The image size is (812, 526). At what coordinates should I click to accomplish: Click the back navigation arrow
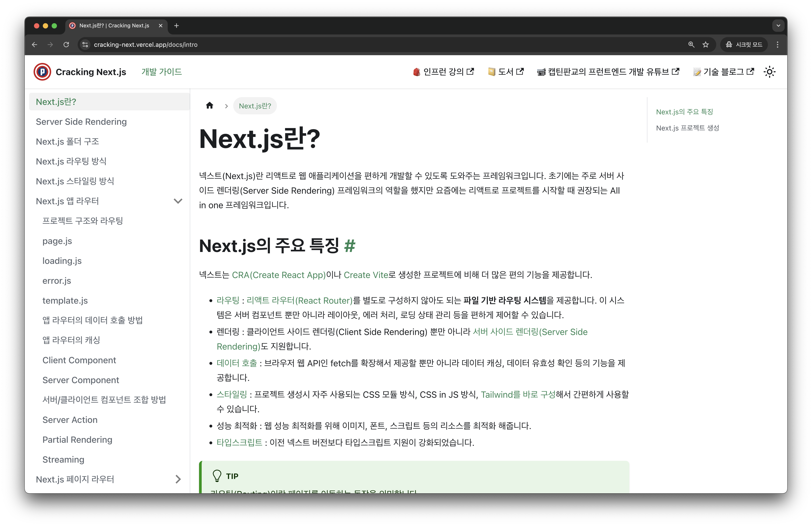point(34,44)
